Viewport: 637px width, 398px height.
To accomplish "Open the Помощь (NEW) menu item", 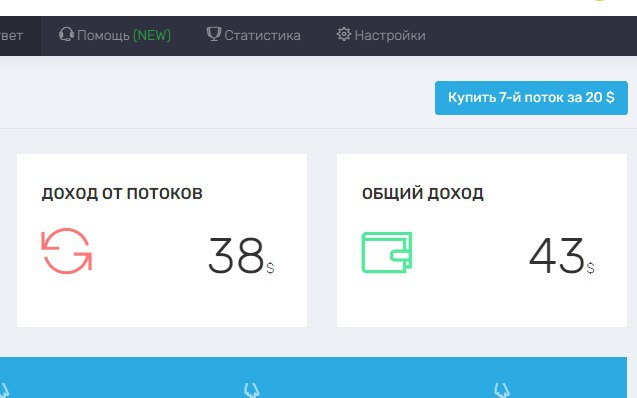I will point(115,35).
